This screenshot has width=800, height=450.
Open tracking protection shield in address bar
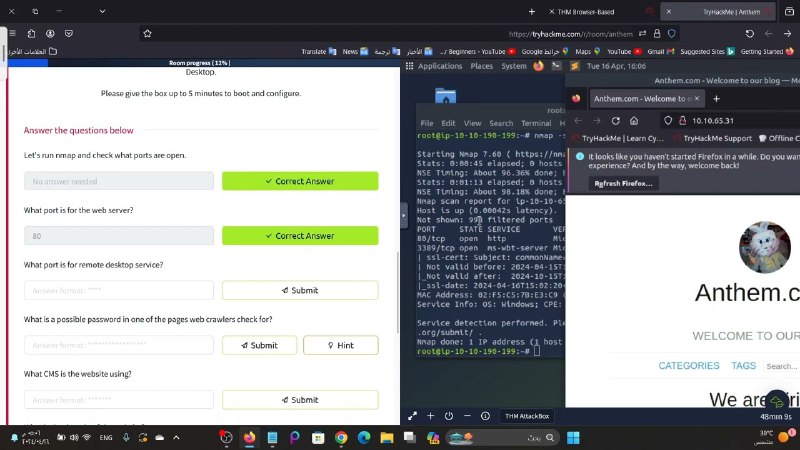click(672, 34)
